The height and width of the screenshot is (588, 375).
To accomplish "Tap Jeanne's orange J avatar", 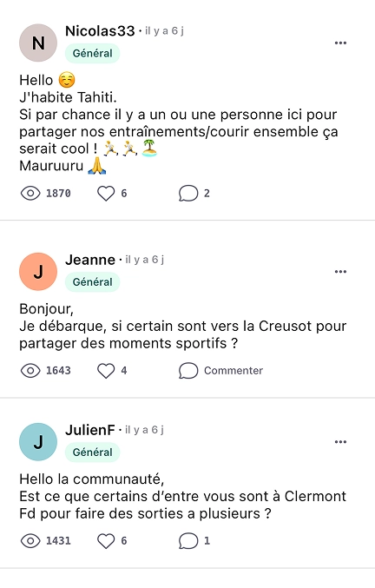I will click(x=38, y=272).
